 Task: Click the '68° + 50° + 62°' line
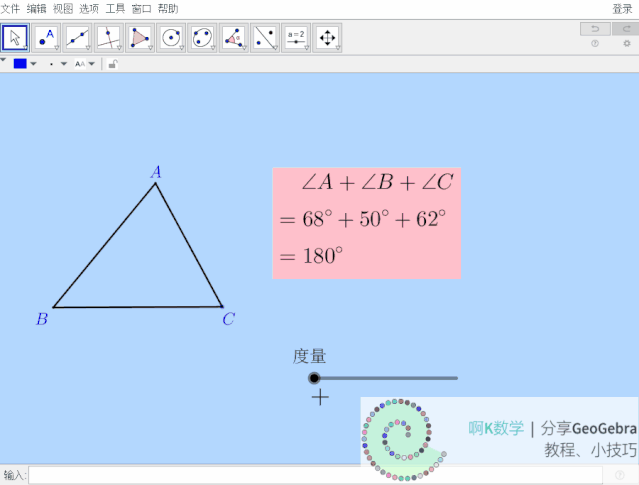(x=374, y=219)
